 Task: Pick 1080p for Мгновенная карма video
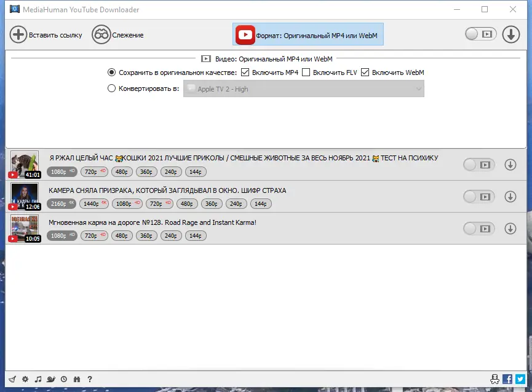click(x=63, y=235)
